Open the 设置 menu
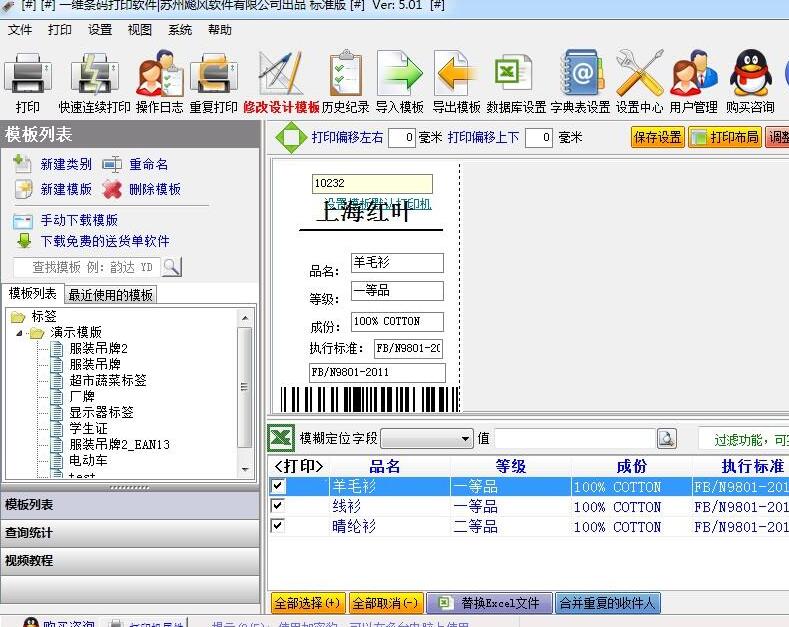Viewport: 789px width, 627px height. click(100, 30)
